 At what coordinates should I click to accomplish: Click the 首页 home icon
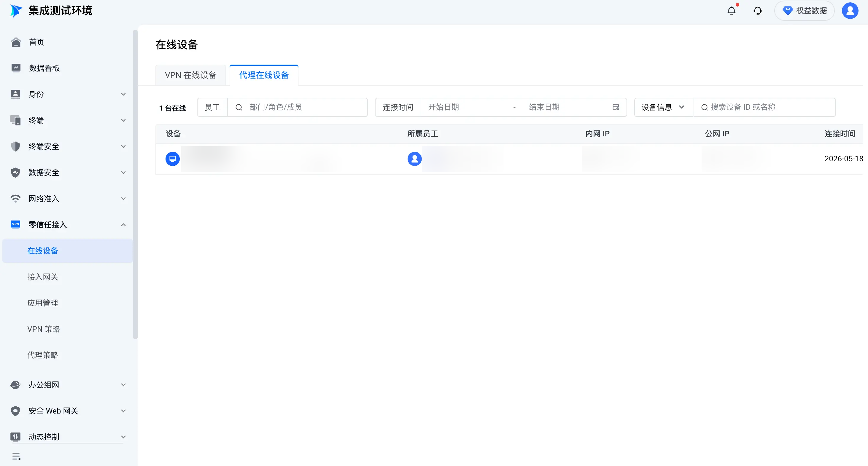[15, 42]
